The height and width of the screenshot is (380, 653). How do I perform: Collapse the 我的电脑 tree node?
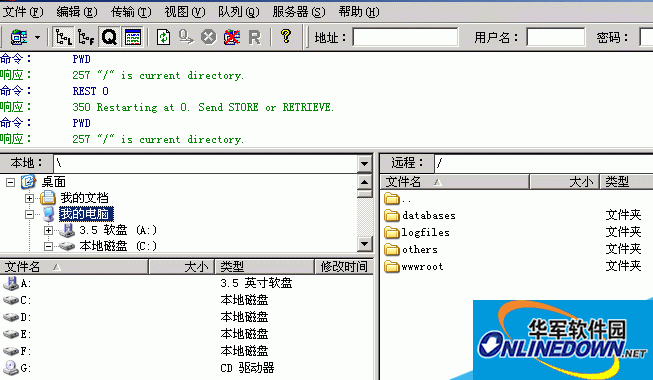pyautogui.click(x=29, y=215)
